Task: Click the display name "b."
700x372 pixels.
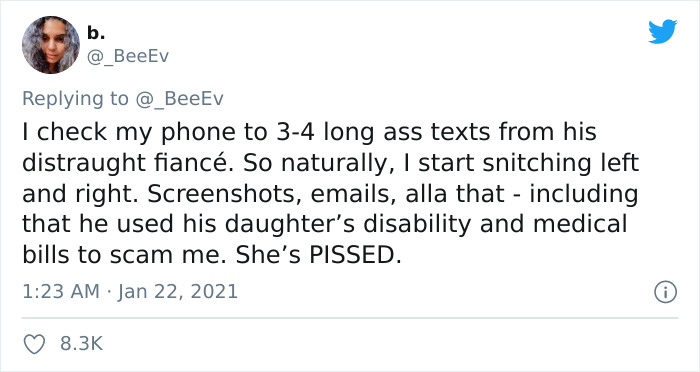Action: point(96,33)
